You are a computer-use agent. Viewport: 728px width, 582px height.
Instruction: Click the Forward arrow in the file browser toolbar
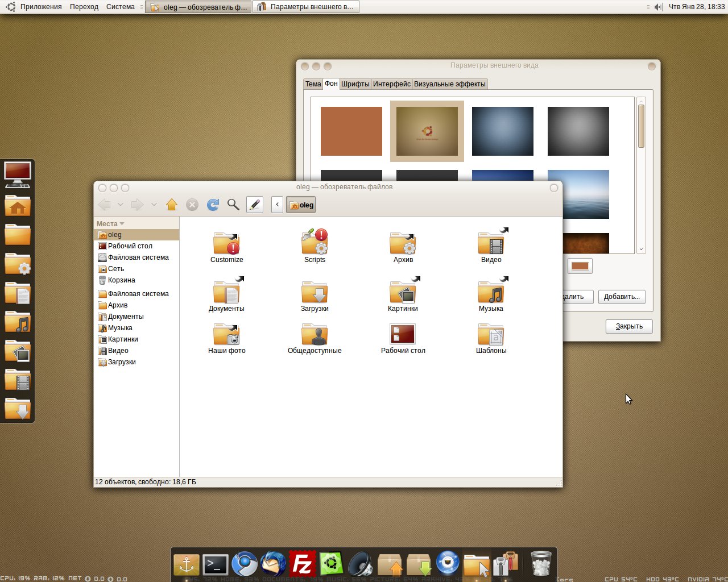(137, 205)
